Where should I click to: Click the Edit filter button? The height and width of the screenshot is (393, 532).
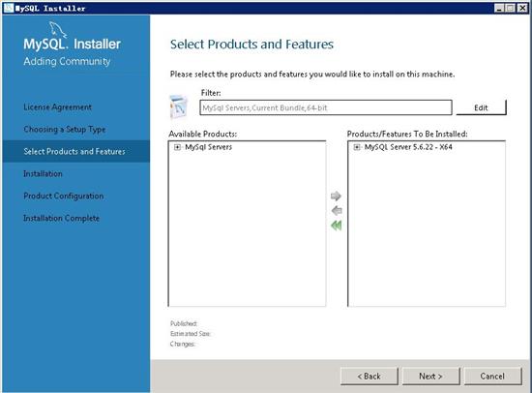pos(481,107)
